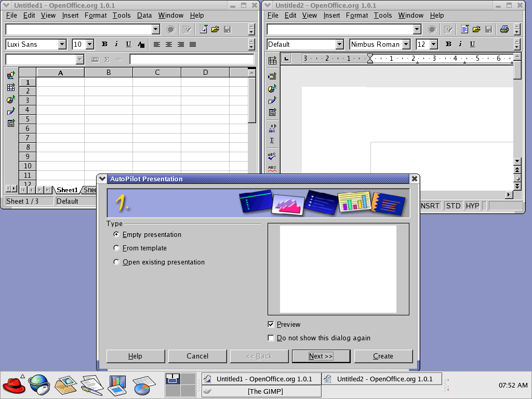Switch to Sheet1 tab
Image resolution: width=532 pixels, height=399 pixels.
(67, 190)
